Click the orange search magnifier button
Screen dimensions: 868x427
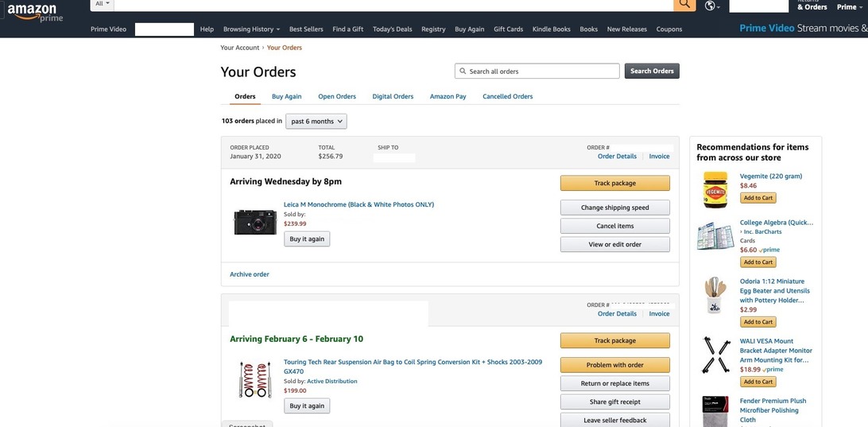pyautogui.click(x=684, y=5)
